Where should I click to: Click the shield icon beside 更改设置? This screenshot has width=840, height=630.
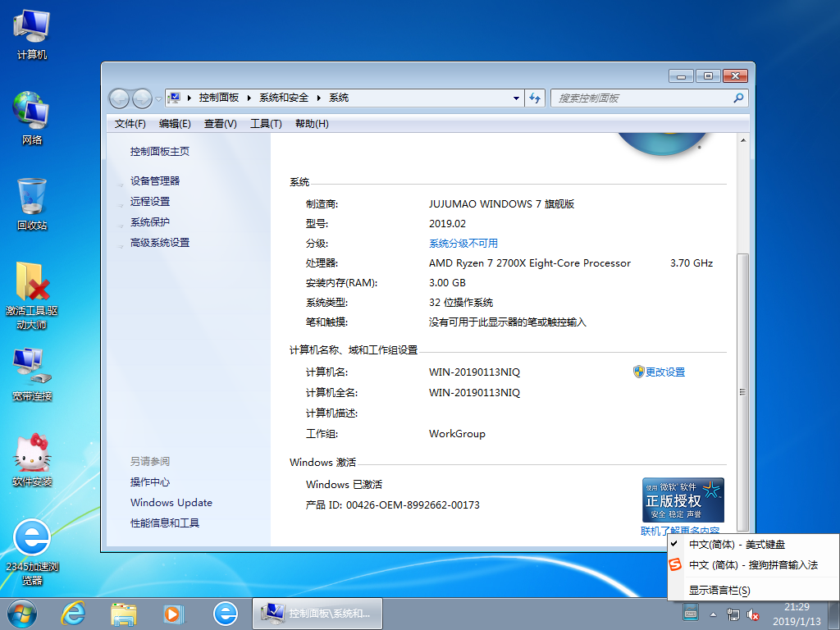point(638,372)
